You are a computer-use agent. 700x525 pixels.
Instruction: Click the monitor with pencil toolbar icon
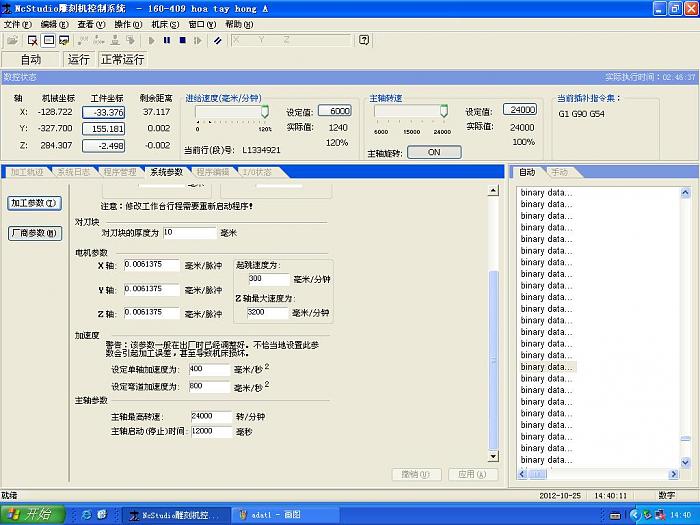(x=64, y=41)
